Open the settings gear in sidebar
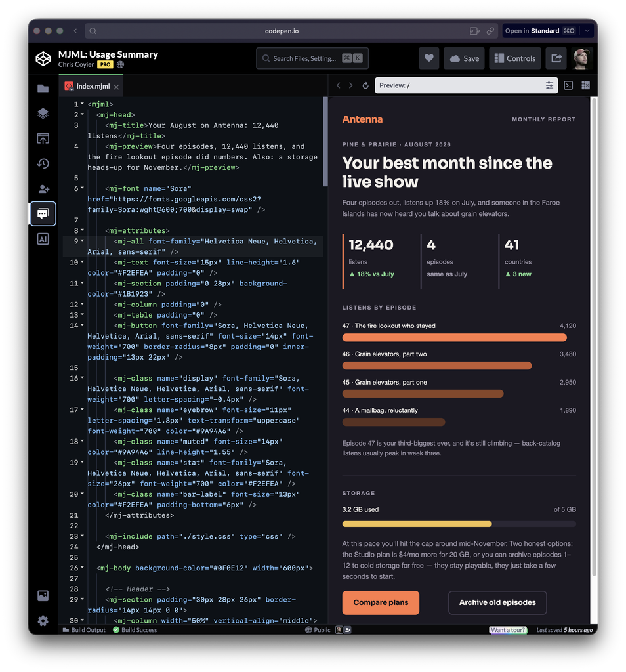The height and width of the screenshot is (672, 626). (x=43, y=621)
